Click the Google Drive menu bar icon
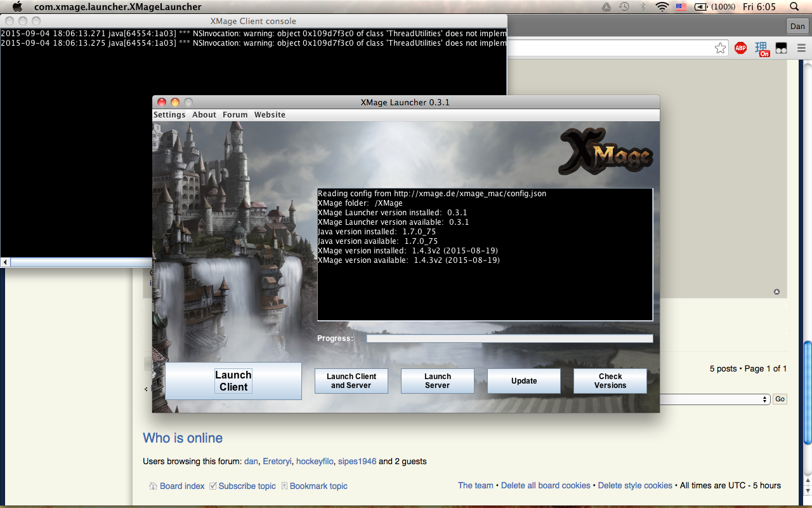 606,7
